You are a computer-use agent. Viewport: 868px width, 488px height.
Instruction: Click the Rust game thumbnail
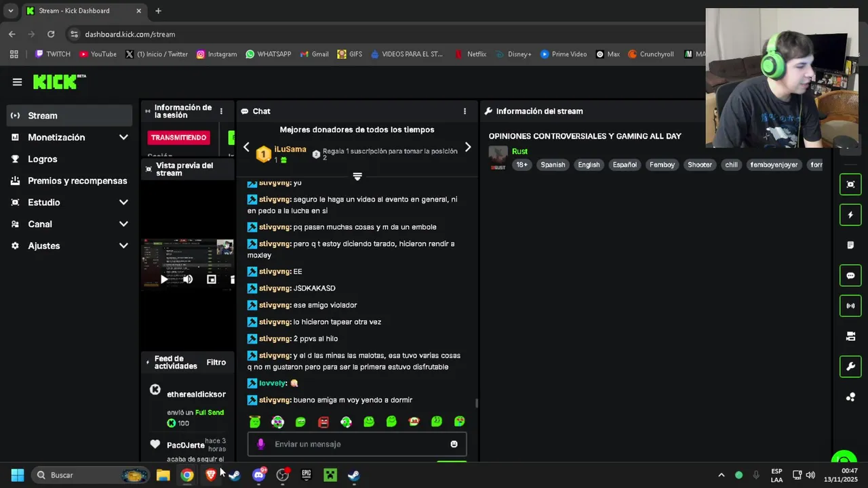tap(498, 158)
